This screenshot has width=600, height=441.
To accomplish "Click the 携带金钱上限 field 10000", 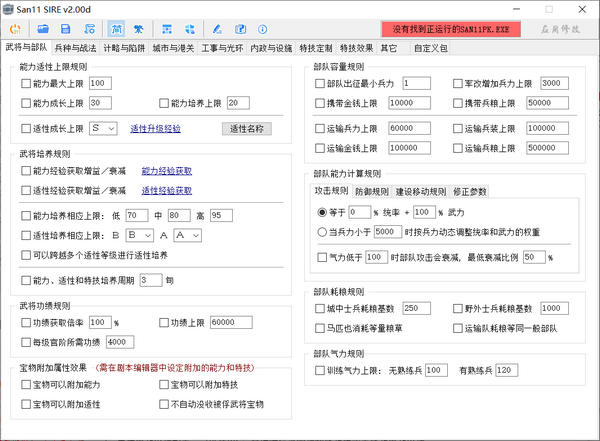I will click(x=409, y=103).
